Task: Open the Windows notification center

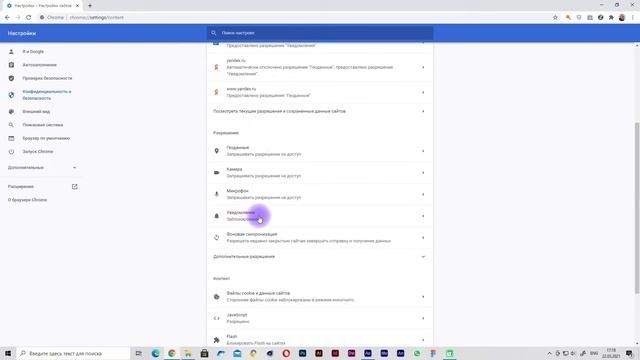Action: [629, 353]
